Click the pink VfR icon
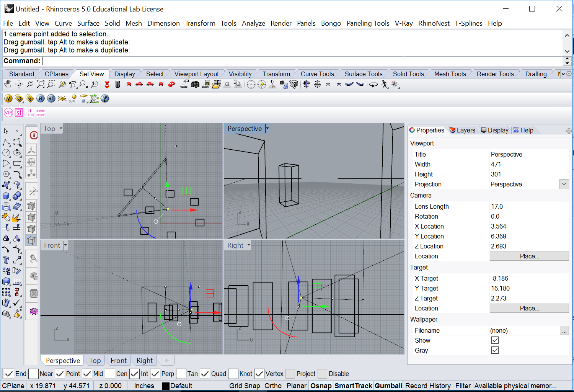Viewport: 574px width, 392px height. [8, 113]
